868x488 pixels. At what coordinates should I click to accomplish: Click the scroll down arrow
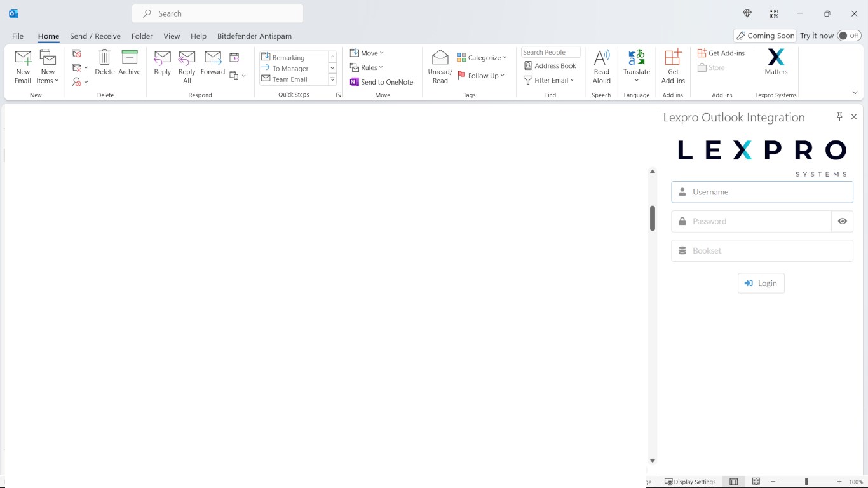click(653, 461)
